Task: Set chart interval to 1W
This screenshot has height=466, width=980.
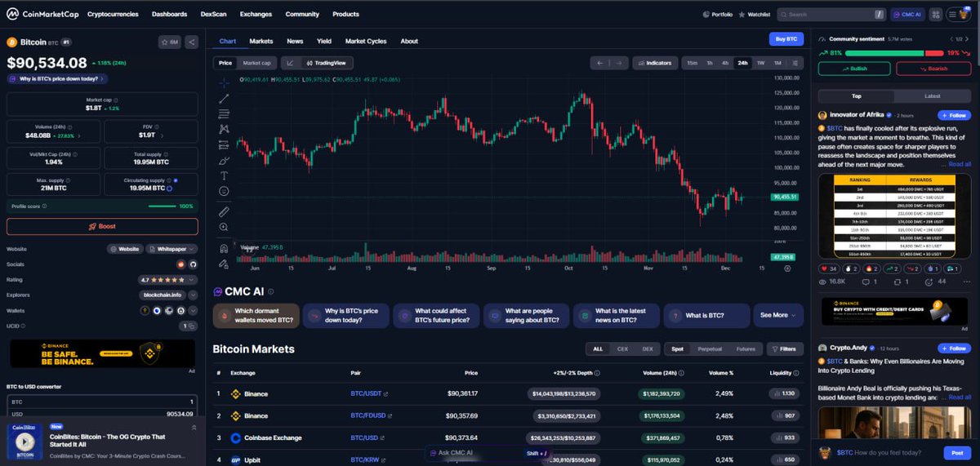Action: point(760,63)
